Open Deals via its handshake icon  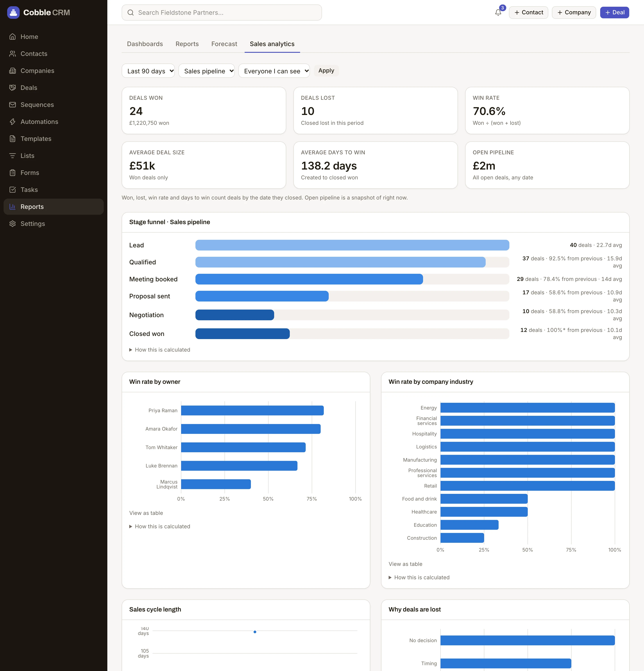[13, 88]
